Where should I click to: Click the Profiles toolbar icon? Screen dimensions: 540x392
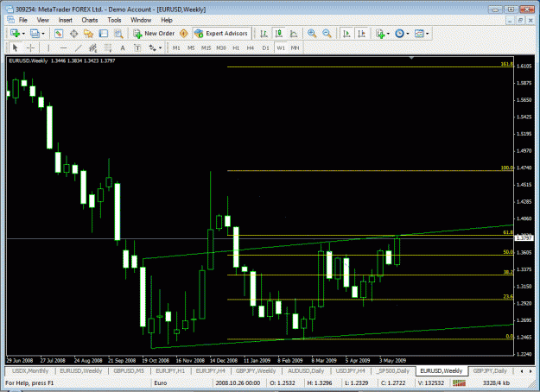pyautogui.click(x=35, y=34)
